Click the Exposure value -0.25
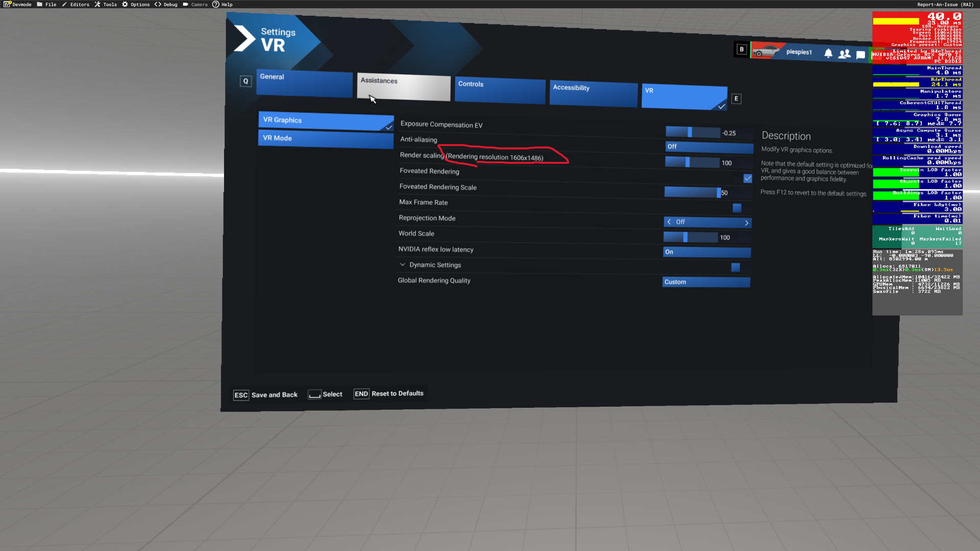The width and height of the screenshot is (980, 551). click(729, 134)
